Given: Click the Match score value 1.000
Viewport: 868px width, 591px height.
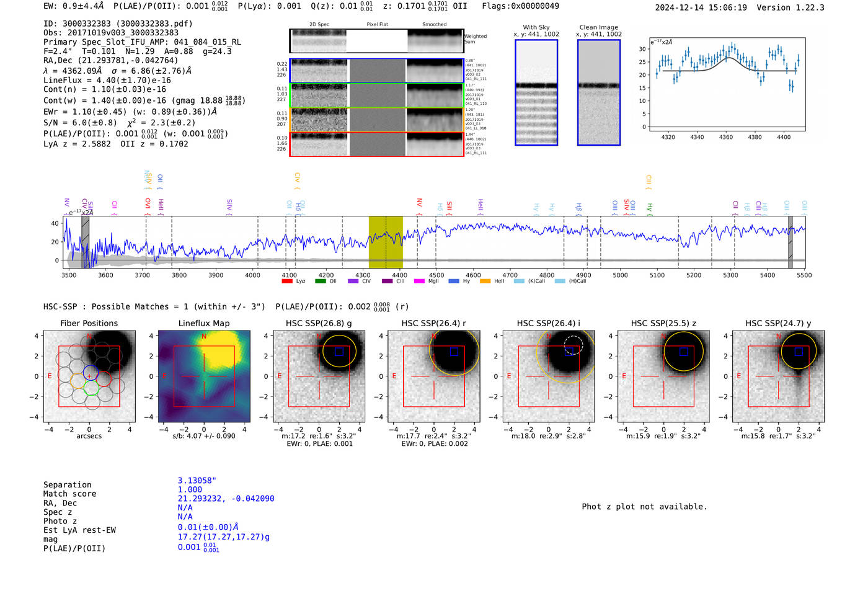Looking at the screenshot, I should tap(190, 489).
